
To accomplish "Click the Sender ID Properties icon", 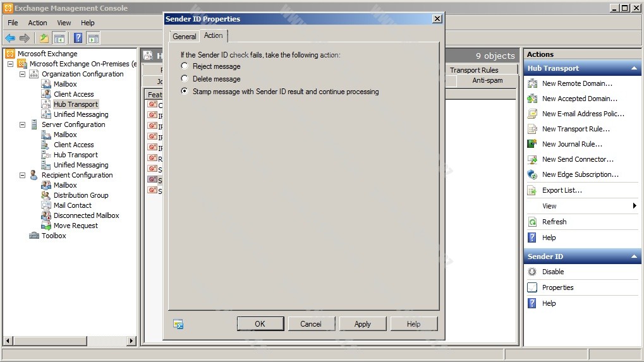I will [x=532, y=287].
